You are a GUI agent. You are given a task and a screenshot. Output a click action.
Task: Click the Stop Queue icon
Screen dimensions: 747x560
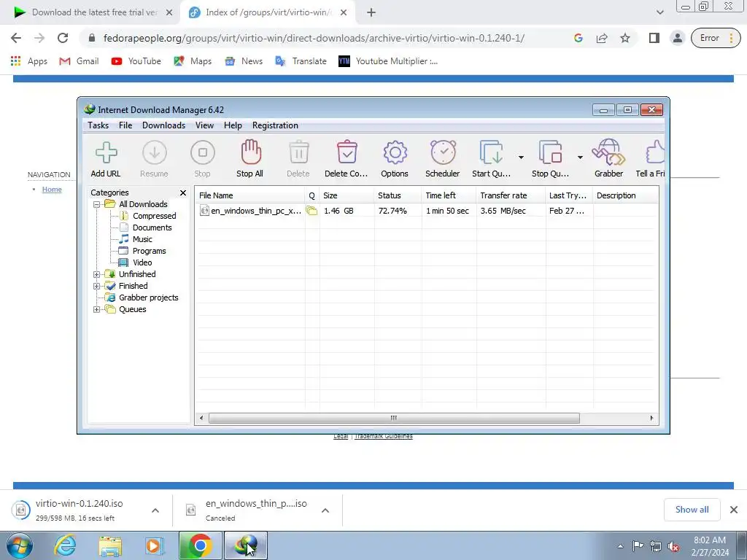pos(550,153)
